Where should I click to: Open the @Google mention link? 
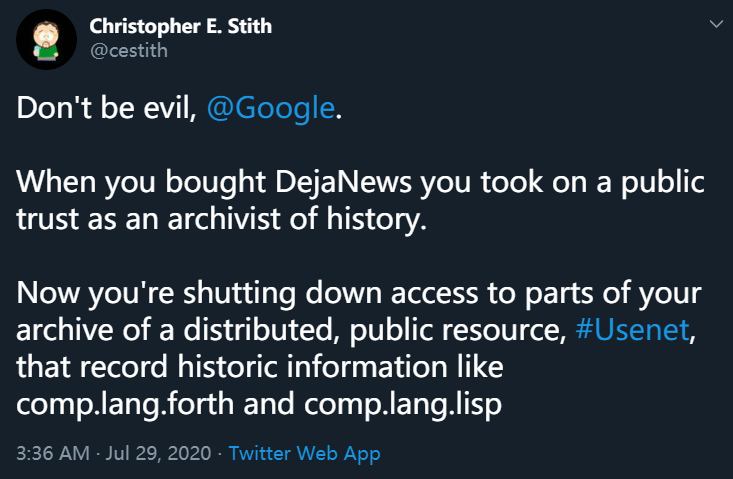click(x=270, y=109)
